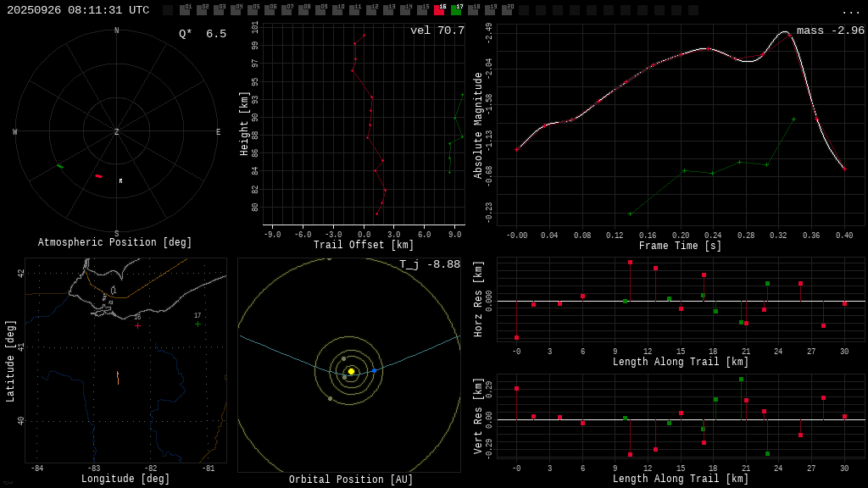Toggle station box 18 in top bar
Screen dimensions: 868x488
[473, 9]
